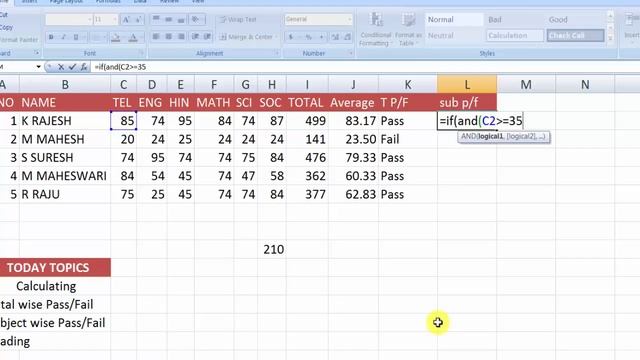Click the average 79.33 cell

[x=353, y=158]
